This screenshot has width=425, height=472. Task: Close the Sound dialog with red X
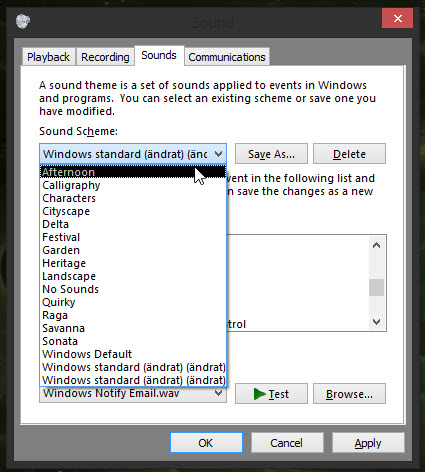(397, 18)
